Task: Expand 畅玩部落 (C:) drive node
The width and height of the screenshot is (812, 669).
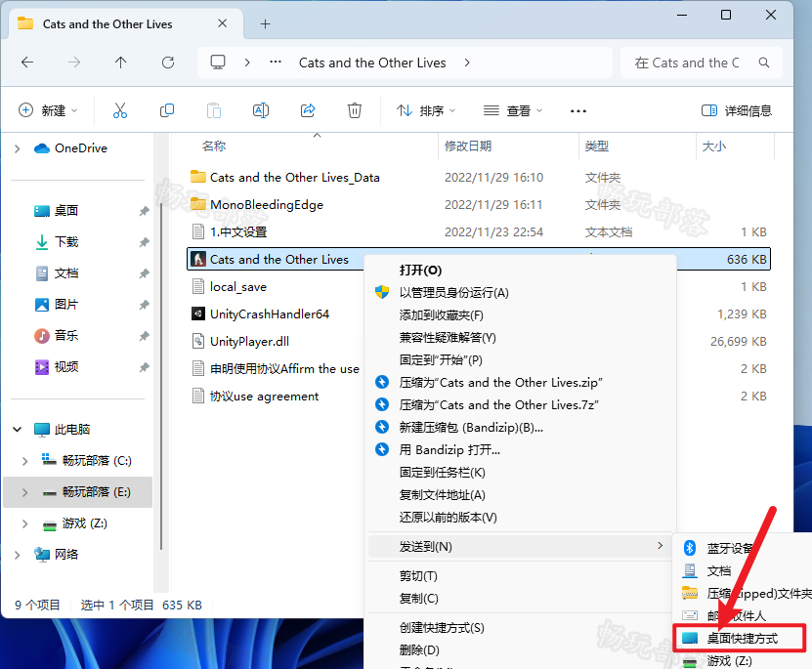Action: point(24,461)
